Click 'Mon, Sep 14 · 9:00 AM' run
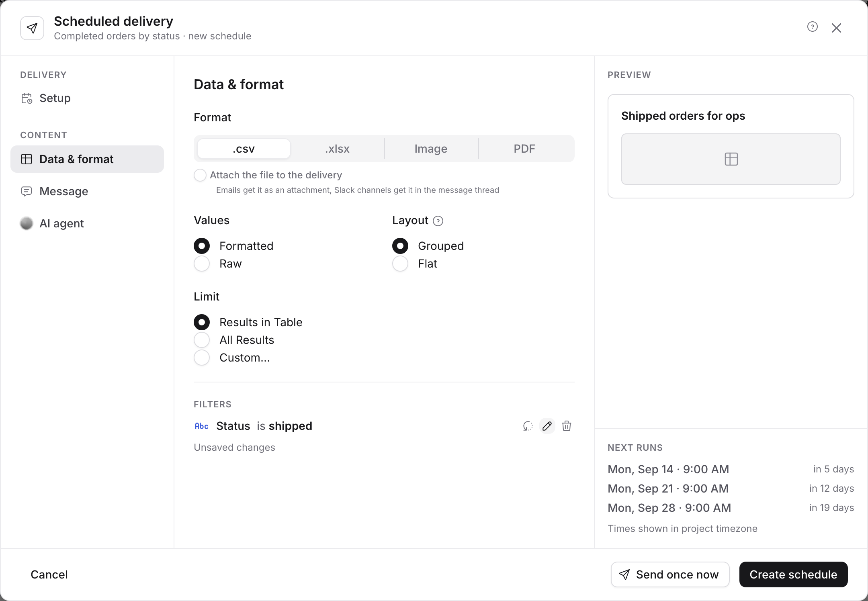Viewport: 868px width, 601px height. (x=668, y=469)
